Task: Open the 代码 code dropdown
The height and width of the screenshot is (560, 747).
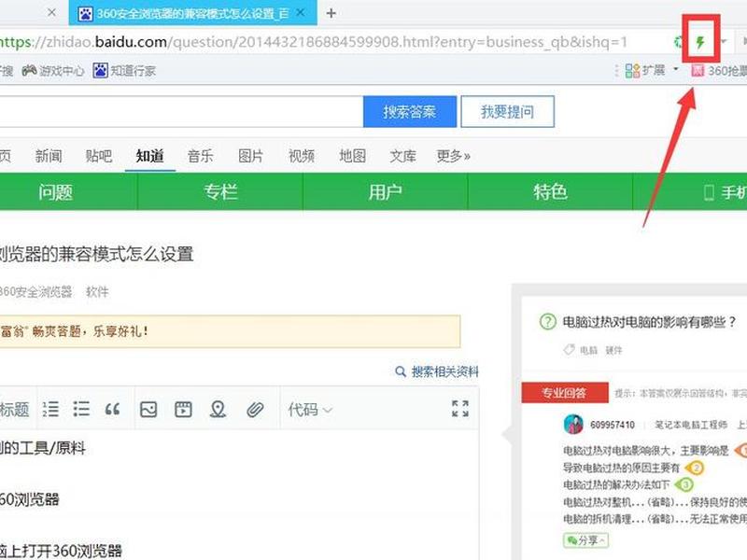Action: pos(310,409)
